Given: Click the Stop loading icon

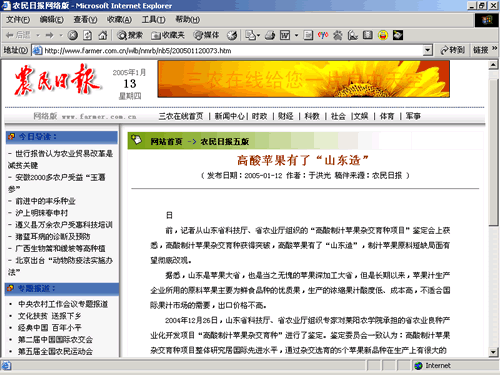Looking at the screenshot, I should pyautogui.click(x=72, y=35).
